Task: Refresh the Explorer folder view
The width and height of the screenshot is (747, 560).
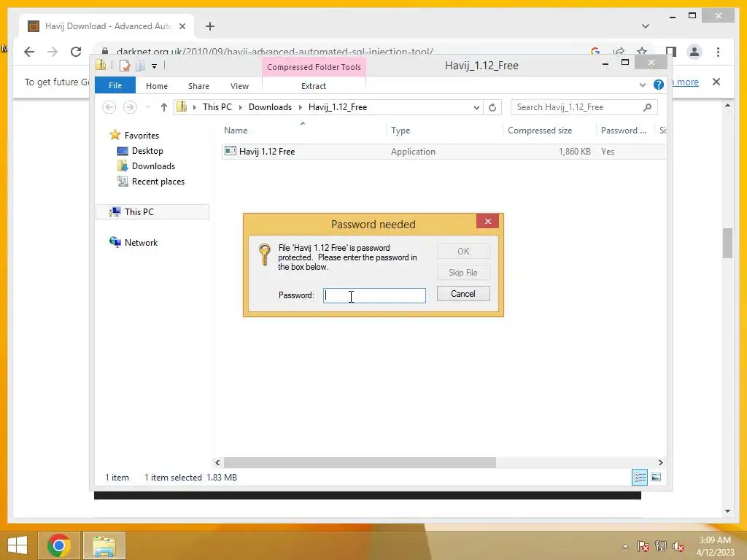Action: click(492, 108)
